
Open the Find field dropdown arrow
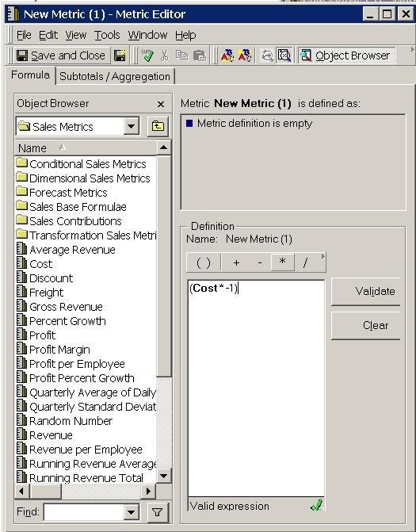tap(132, 511)
